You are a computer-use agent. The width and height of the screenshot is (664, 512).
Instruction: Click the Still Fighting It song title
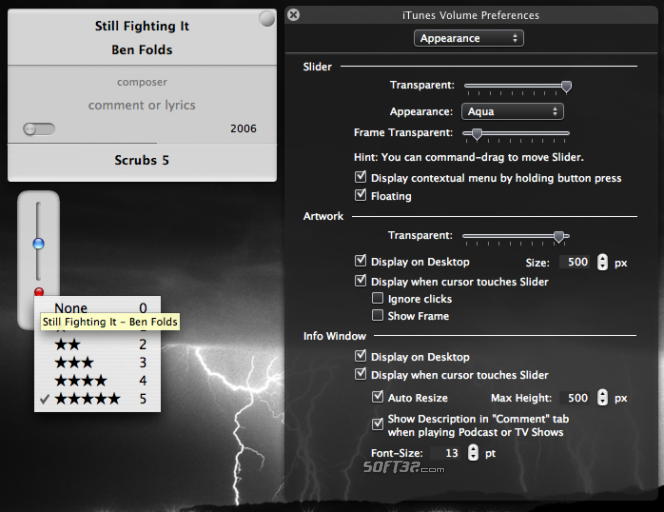142,26
